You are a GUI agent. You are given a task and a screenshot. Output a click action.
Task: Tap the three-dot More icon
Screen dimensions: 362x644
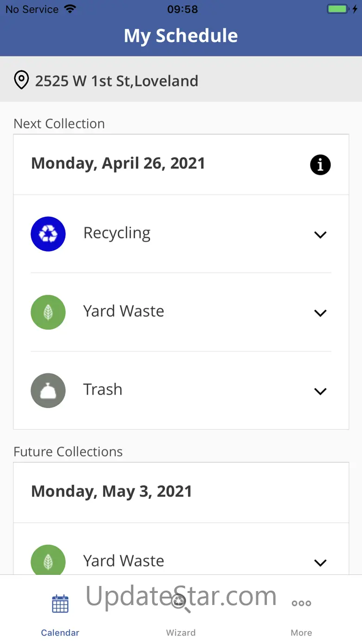(301, 604)
